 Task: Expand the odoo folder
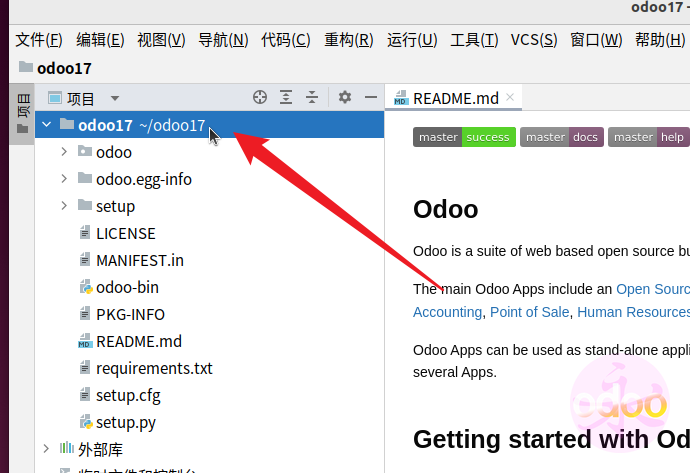pyautogui.click(x=64, y=151)
